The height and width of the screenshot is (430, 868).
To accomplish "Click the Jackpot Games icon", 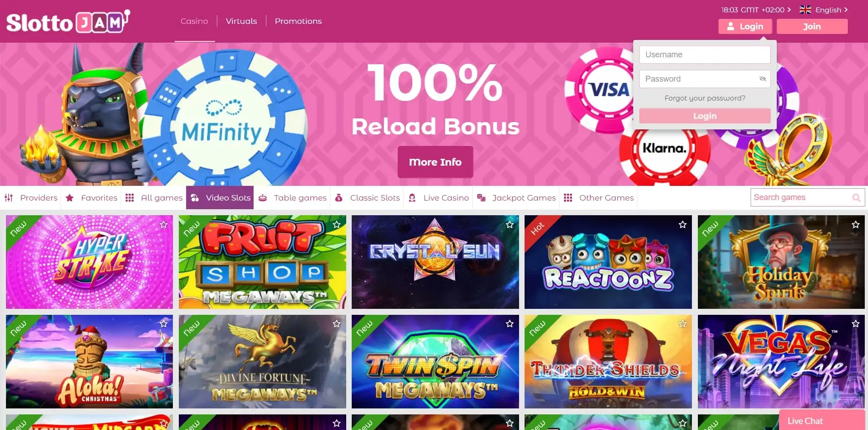I will [481, 198].
